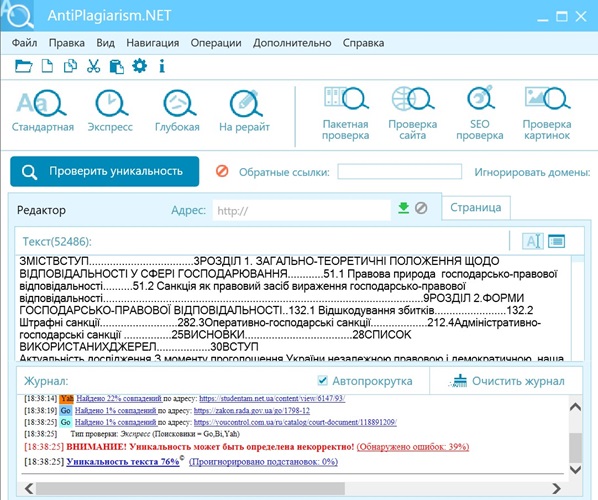Viewport: 598px width, 500px height.
Task: Toggle the Автопрокрутка checkbox
Action: click(x=322, y=380)
